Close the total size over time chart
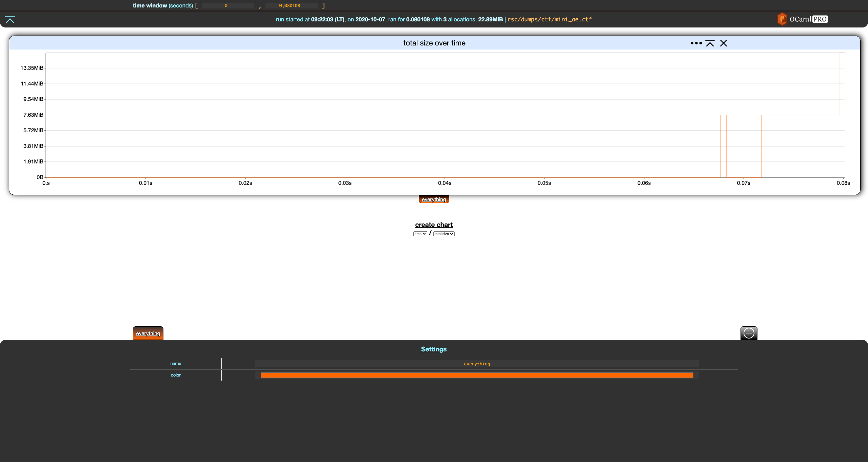Image resolution: width=868 pixels, height=462 pixels. [x=724, y=43]
